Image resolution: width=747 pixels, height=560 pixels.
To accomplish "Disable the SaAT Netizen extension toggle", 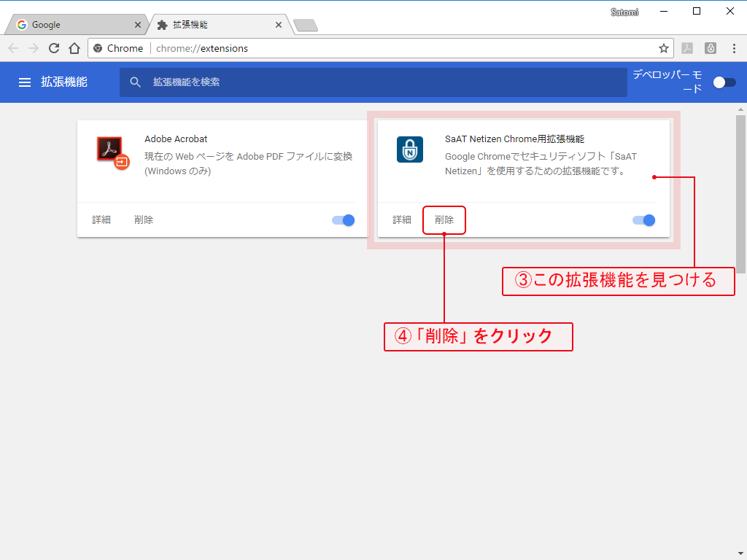I will [x=643, y=220].
